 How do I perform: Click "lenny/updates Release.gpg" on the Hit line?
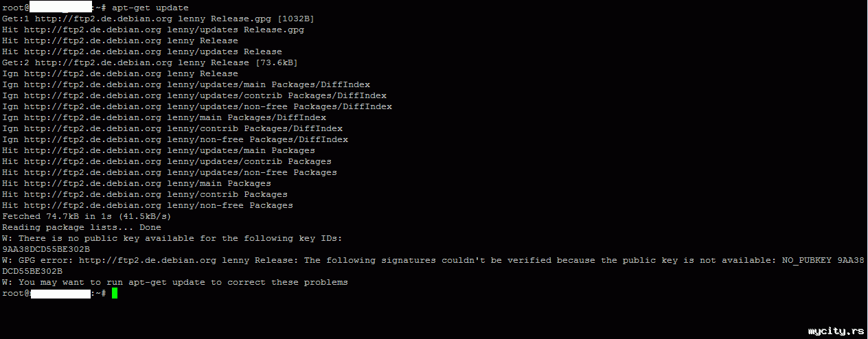(x=235, y=30)
